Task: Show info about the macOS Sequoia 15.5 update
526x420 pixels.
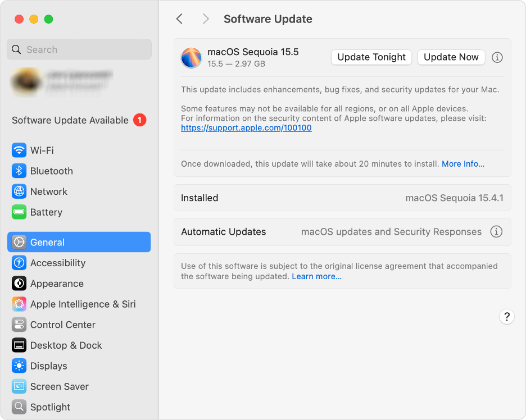Action: [497, 57]
